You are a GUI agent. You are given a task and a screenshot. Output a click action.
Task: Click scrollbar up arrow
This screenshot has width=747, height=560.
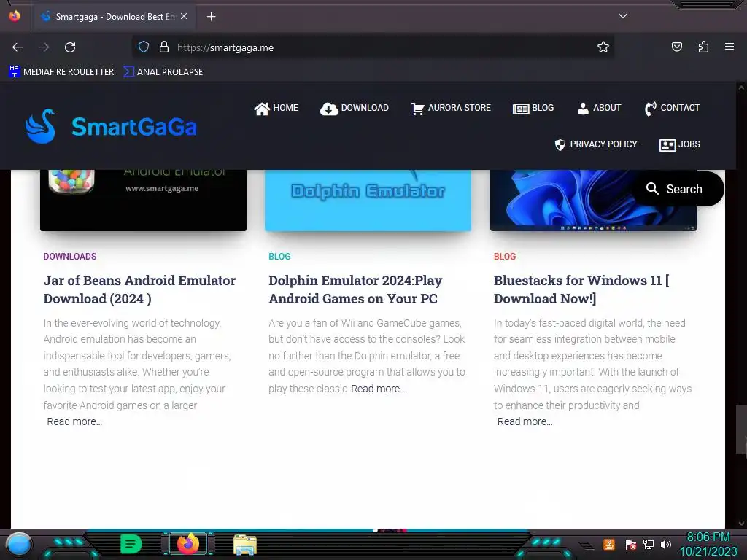point(741,87)
